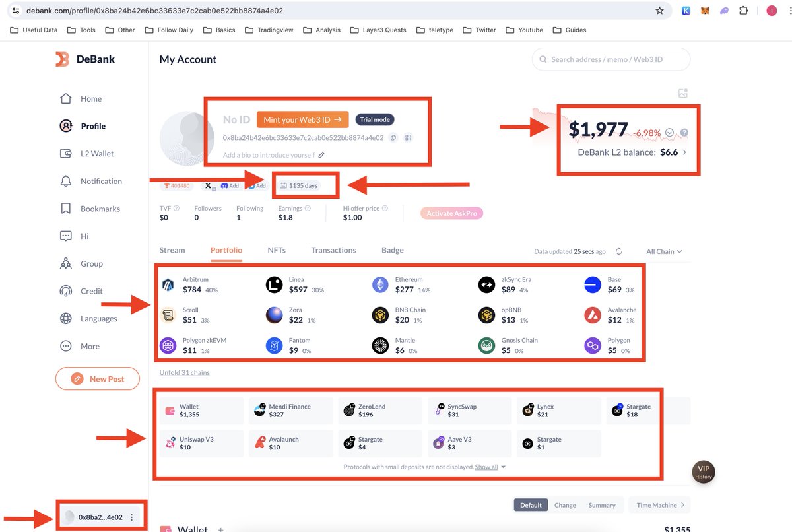The height and width of the screenshot is (532, 792).
Task: Open Mendi Finance protocol card
Action: (x=290, y=411)
